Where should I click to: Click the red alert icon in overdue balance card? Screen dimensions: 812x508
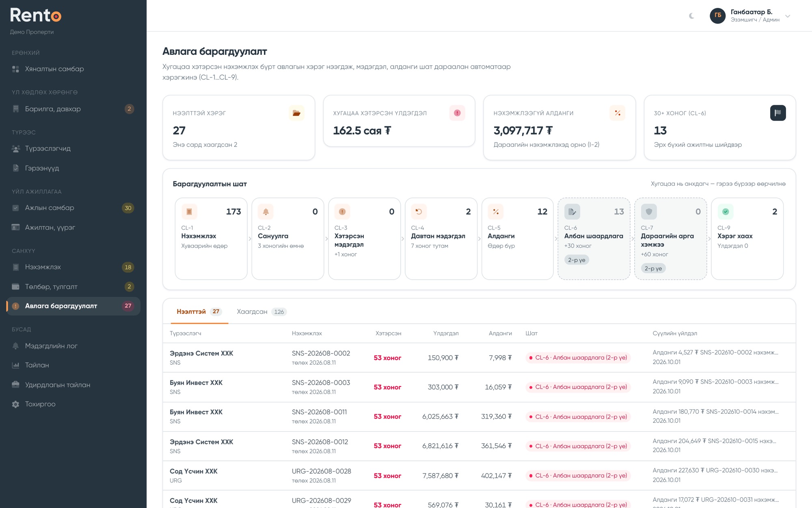(x=457, y=113)
